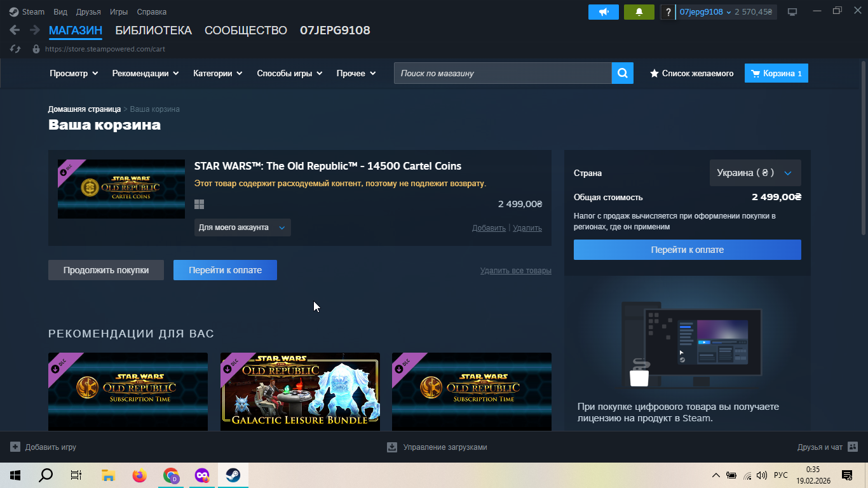Open the 07JEPG9108 profile tab
The image size is (868, 488).
pos(335,30)
